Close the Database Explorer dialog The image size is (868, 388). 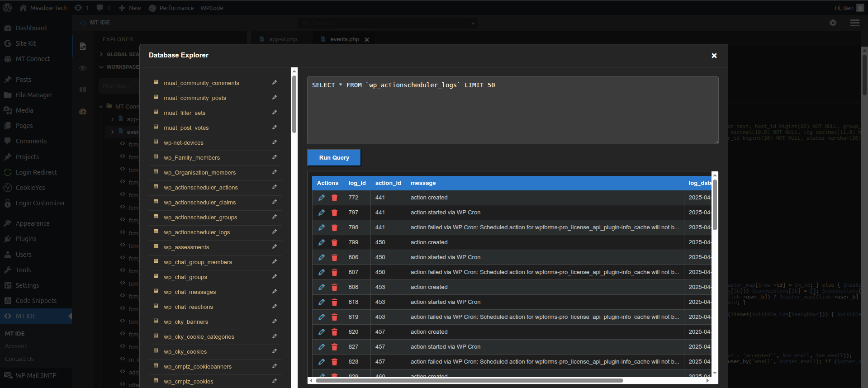(x=714, y=56)
